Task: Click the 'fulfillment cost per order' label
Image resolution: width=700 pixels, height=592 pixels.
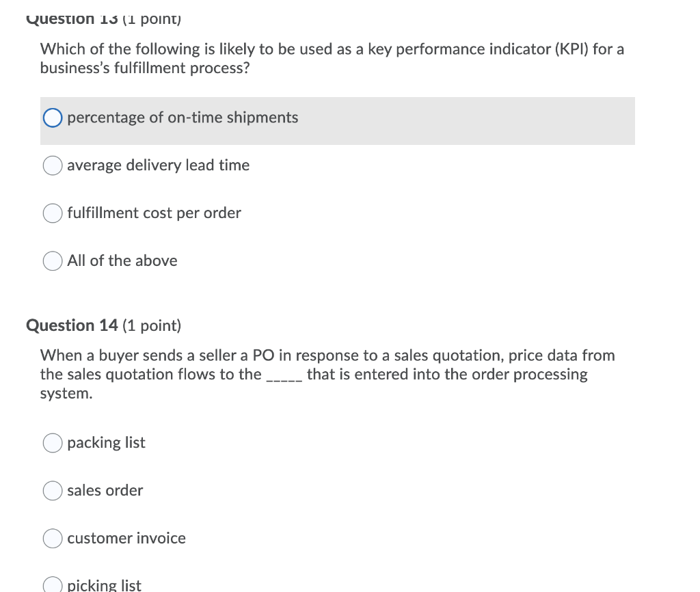Action: coord(153,213)
